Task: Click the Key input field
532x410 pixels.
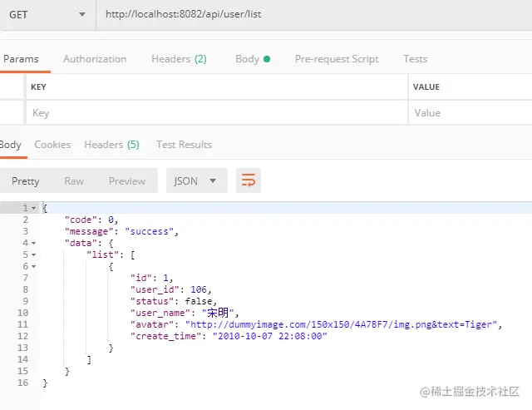Action: coord(217,112)
